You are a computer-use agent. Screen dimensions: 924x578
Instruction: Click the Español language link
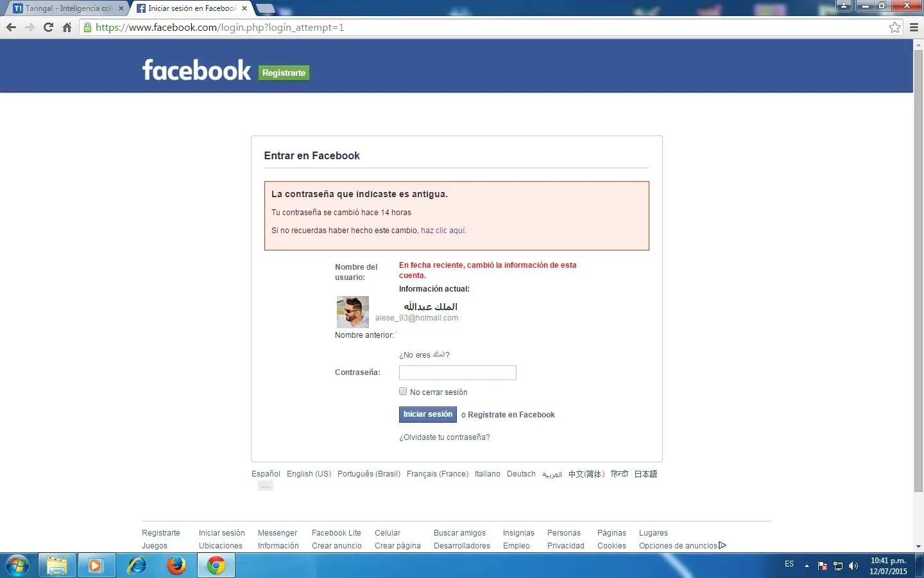point(266,474)
